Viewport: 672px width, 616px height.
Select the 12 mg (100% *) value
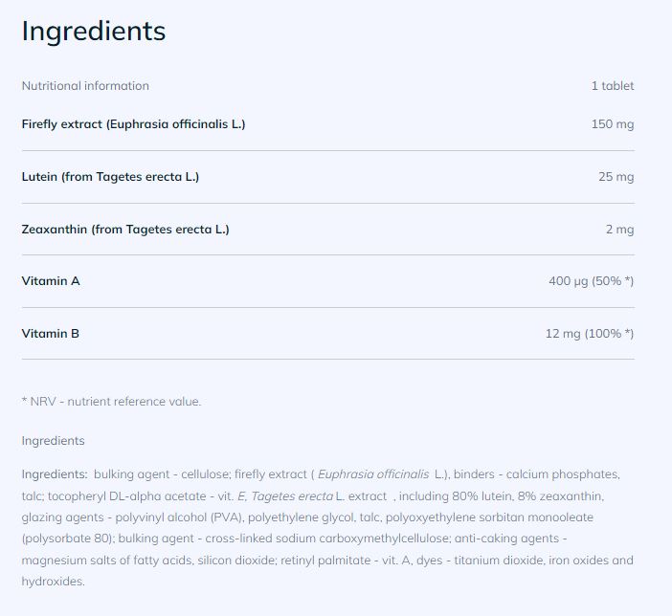590,334
